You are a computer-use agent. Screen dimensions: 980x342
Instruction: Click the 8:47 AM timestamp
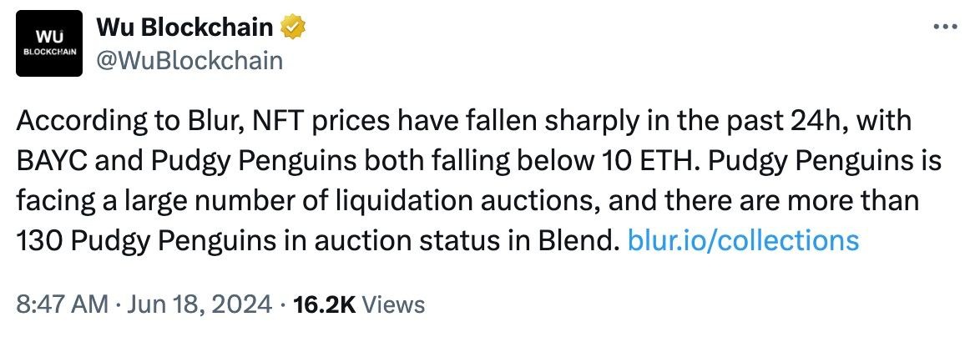[58, 304]
